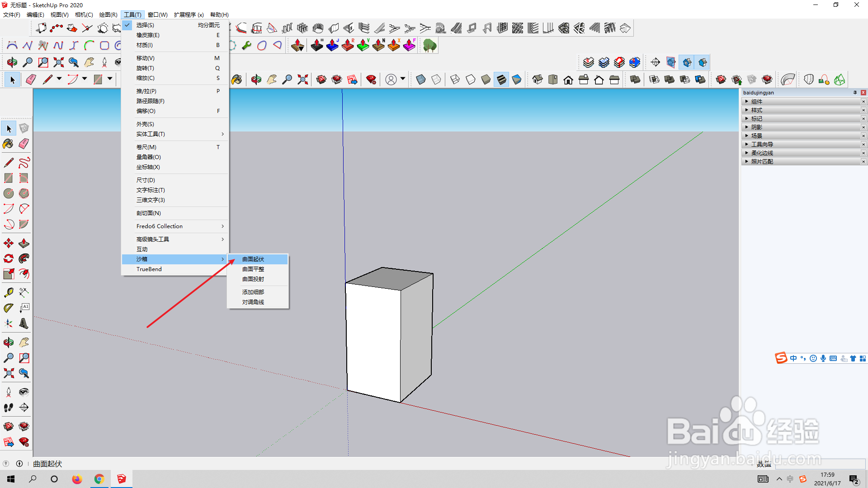The width and height of the screenshot is (868, 488).
Task: Select the Rotate tool in left toolbar
Action: coord(9,258)
